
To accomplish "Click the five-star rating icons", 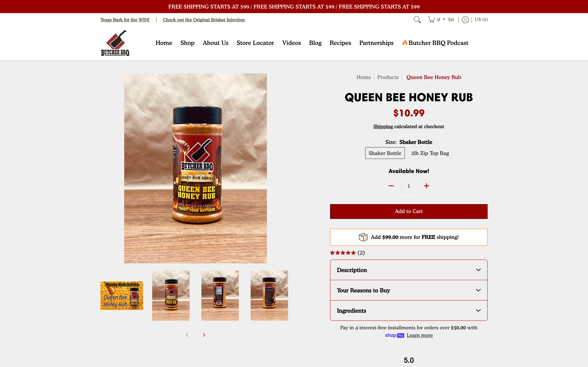I will [343, 253].
